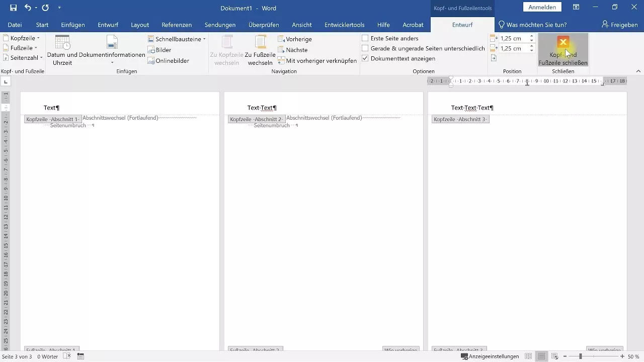Enable Erste Seite anders
Image resolution: width=644 pixels, height=362 pixels.
pos(364,38)
